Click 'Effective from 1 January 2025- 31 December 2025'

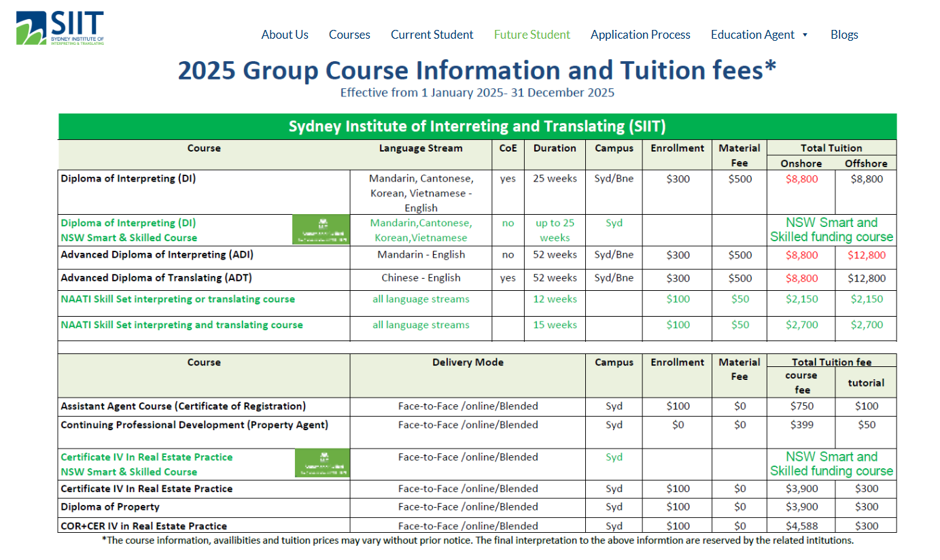tap(477, 92)
